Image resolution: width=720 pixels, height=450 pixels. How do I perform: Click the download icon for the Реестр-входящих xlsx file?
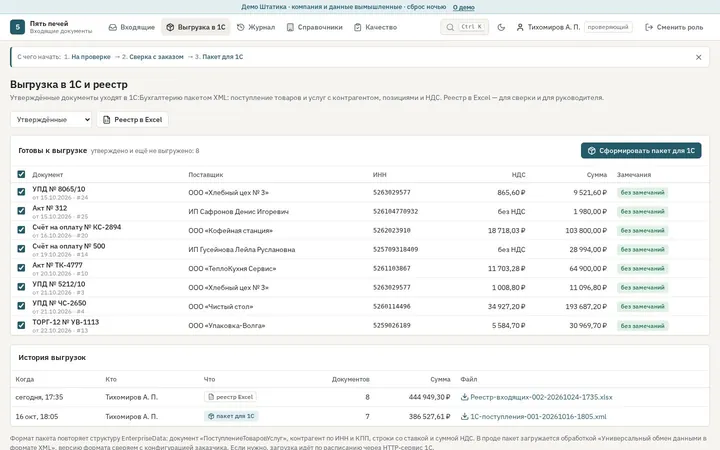pyautogui.click(x=465, y=397)
